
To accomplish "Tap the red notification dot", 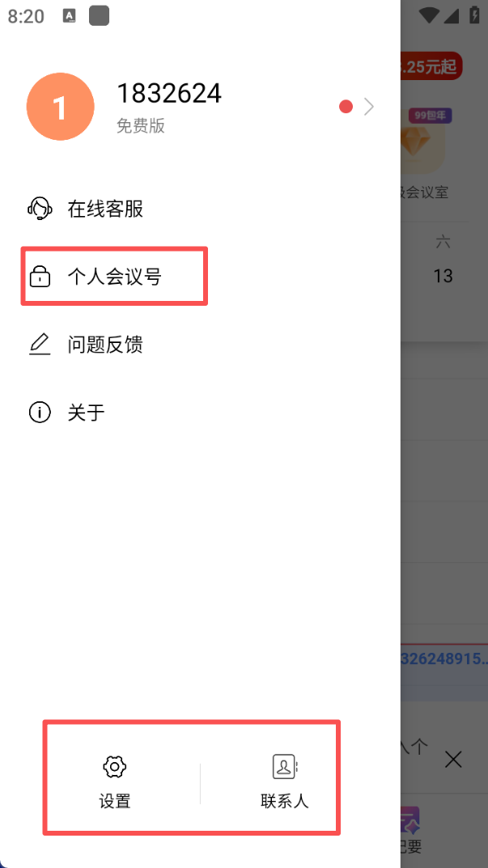I will point(346,107).
